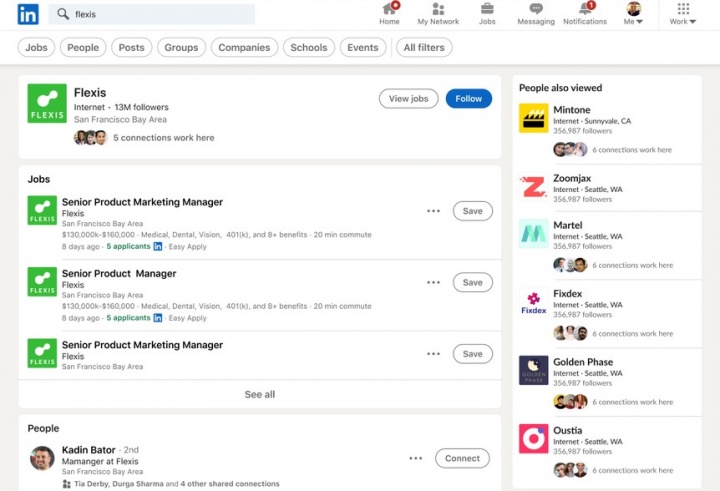
Task: Filter results by Companies
Action: [244, 47]
